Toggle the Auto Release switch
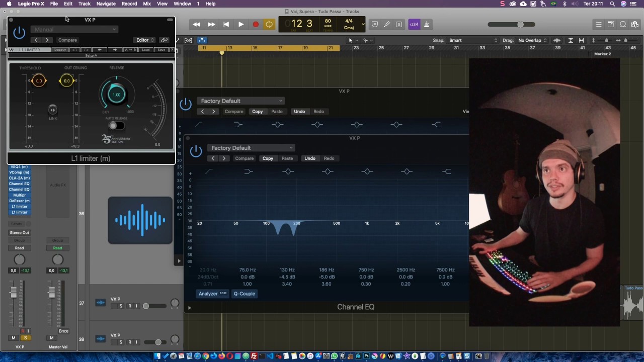 (x=116, y=126)
